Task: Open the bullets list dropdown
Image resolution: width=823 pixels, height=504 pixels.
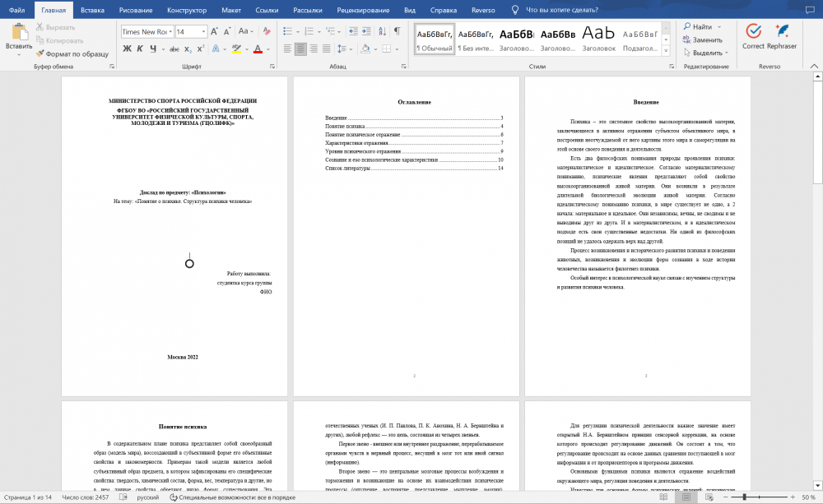Action: (298, 32)
